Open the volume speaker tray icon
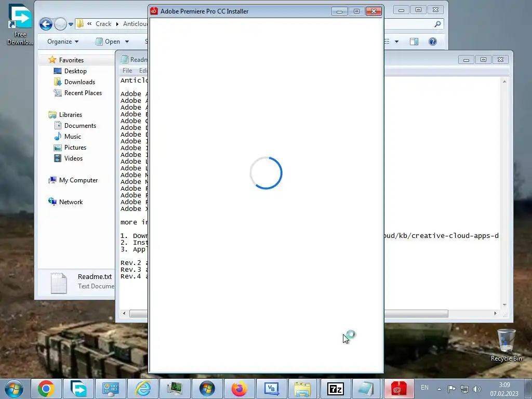 tap(477, 389)
